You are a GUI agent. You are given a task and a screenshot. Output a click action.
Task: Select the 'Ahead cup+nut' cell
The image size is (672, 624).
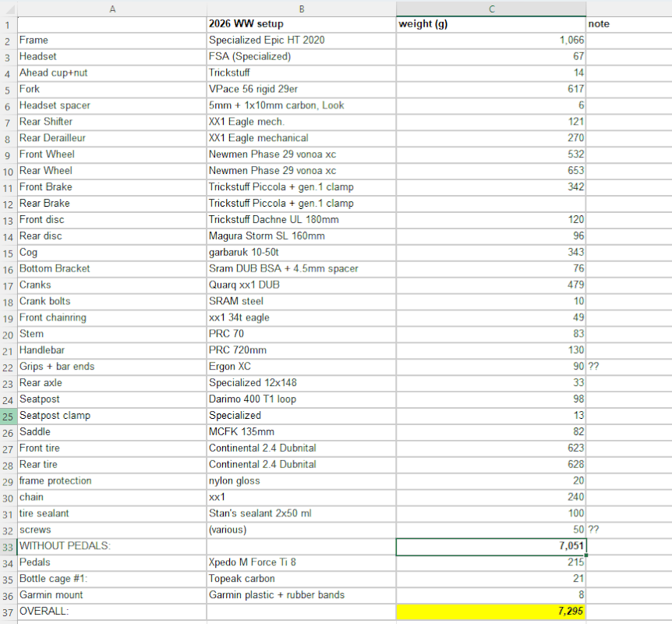(112, 73)
